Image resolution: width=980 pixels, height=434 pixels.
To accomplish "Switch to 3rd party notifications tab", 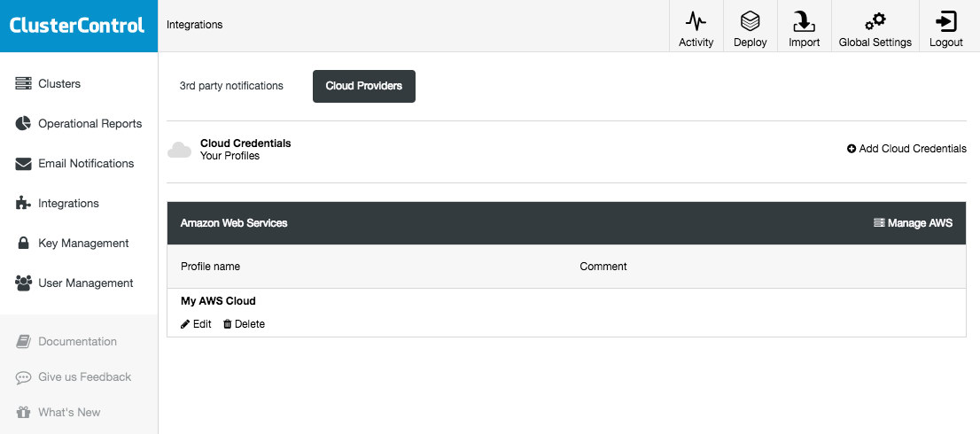I will (231, 86).
